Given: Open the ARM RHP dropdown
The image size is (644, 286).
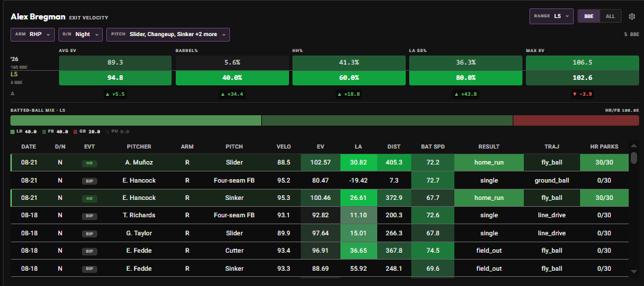Looking at the screenshot, I should (33, 35).
